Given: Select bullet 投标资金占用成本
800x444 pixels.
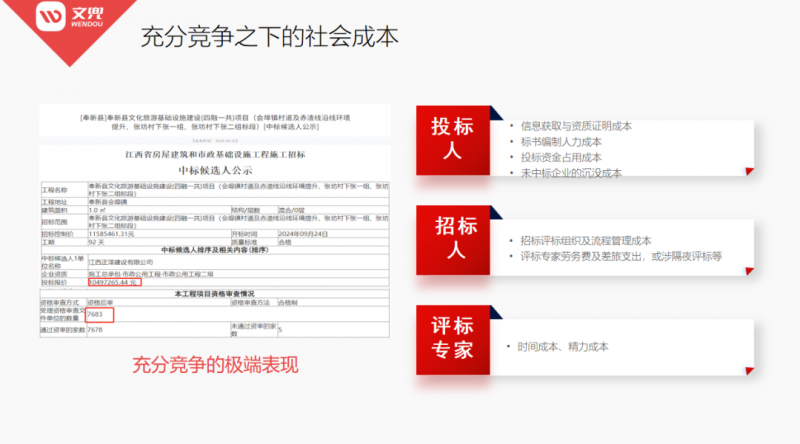Looking at the screenshot, I should [x=561, y=158].
